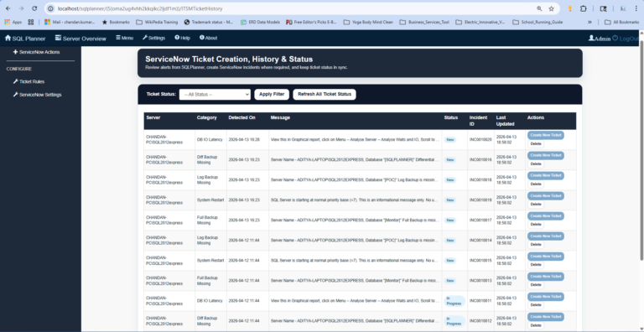The image size is (644, 332).
Task: Open Free Editor's Picks E-B bookmark
Action: [x=311, y=22]
